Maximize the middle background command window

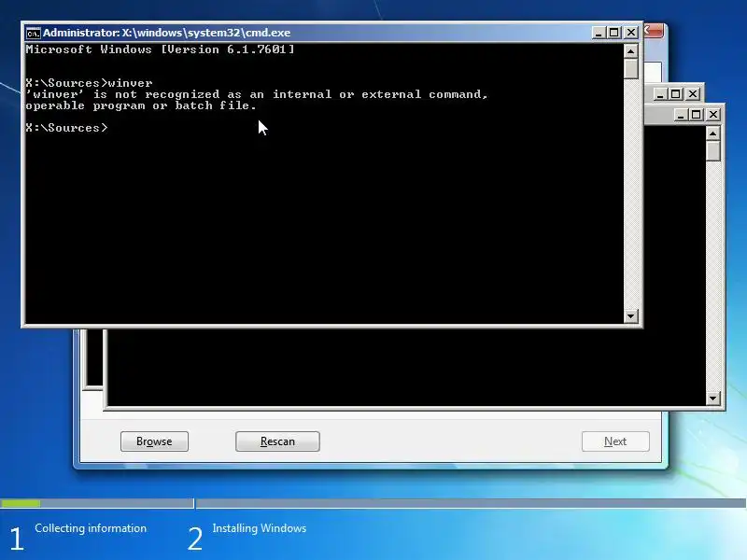(675, 94)
